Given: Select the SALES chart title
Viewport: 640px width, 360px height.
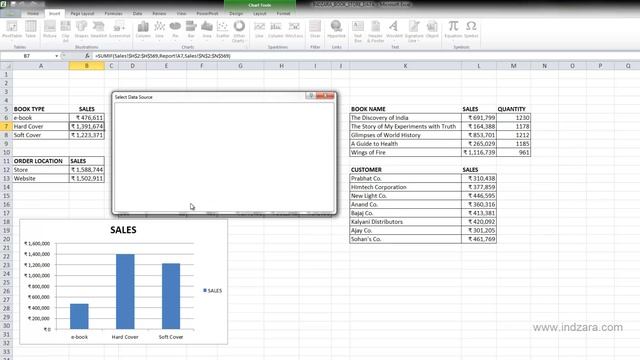Looking at the screenshot, I should click(123, 230).
